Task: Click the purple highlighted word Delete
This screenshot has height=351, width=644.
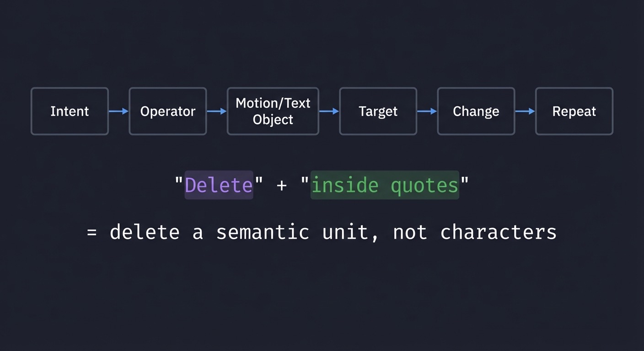Action: point(219,185)
